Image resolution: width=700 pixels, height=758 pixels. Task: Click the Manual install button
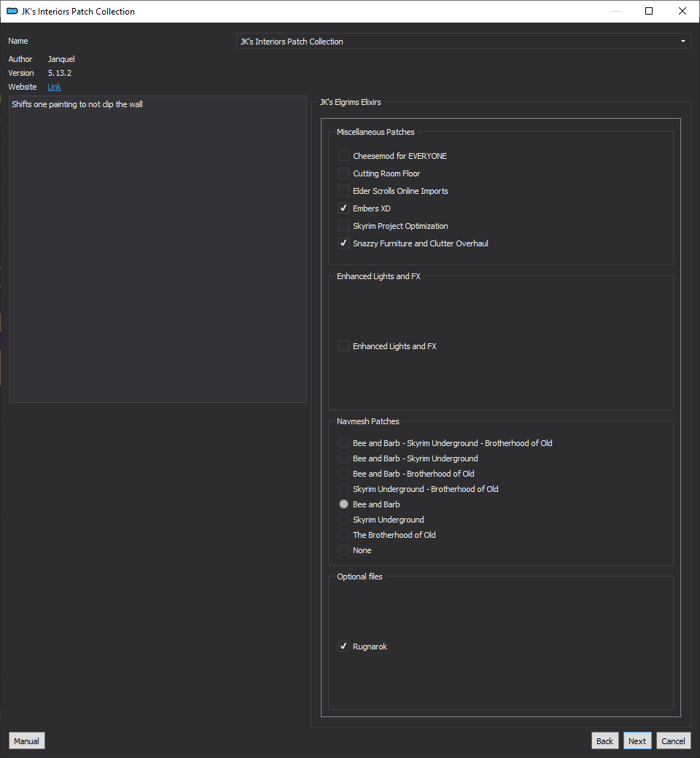[27, 741]
